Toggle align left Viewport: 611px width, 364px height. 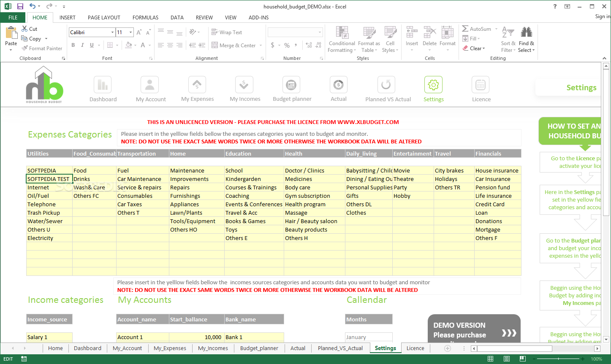(160, 45)
